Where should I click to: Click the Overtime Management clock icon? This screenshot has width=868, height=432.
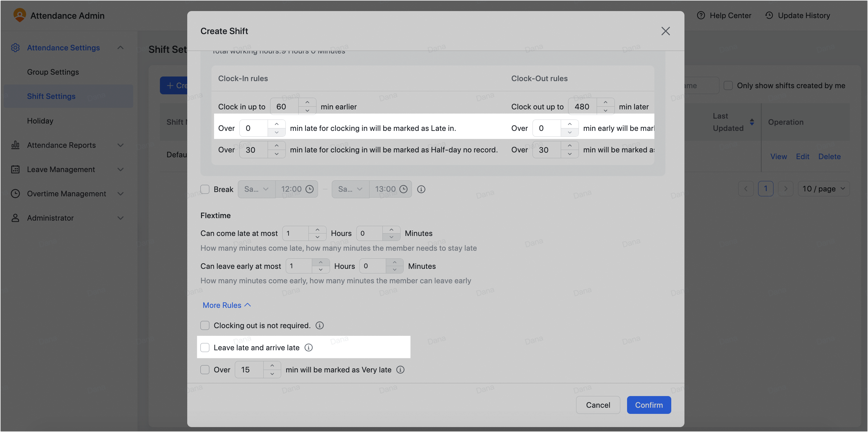[15, 194]
